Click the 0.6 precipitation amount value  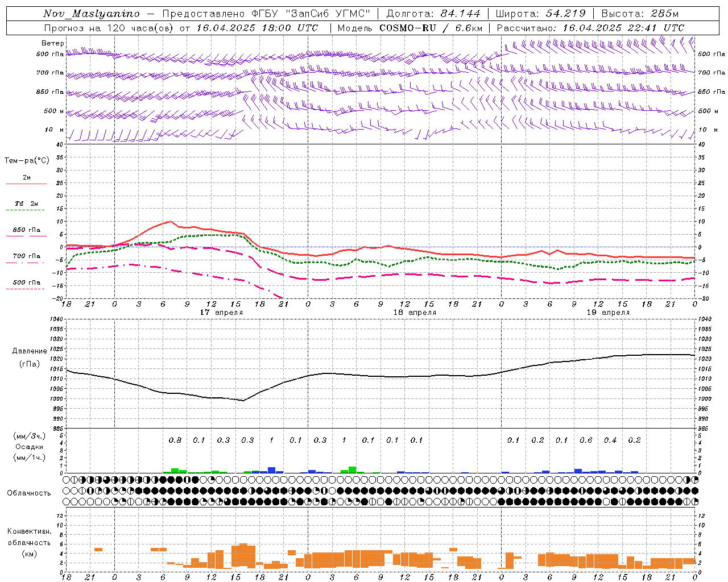[586, 440]
